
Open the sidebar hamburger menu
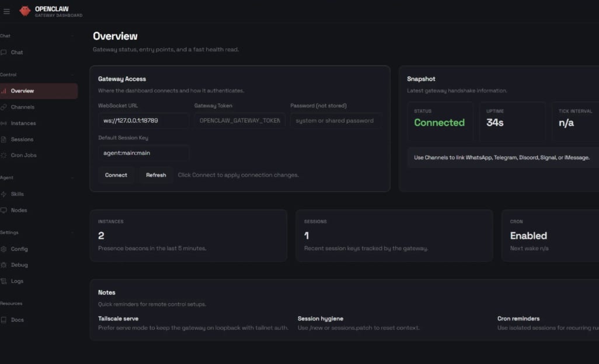(6, 10)
